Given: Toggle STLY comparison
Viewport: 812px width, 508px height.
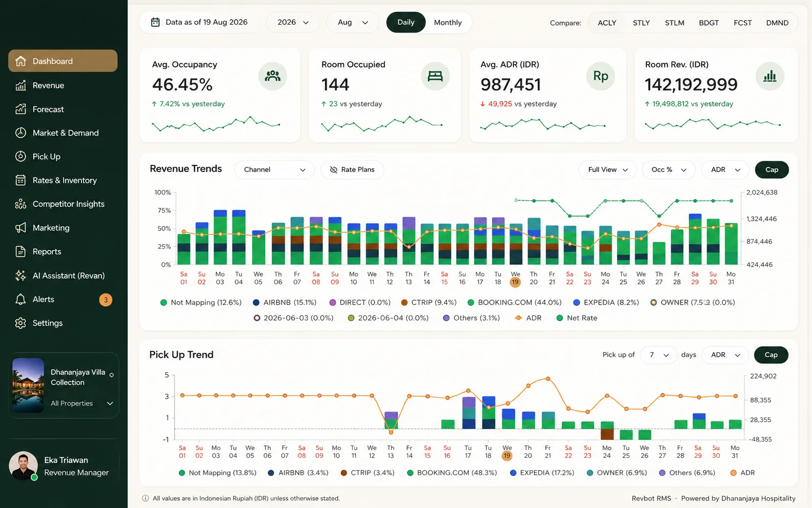Looking at the screenshot, I should [x=642, y=23].
